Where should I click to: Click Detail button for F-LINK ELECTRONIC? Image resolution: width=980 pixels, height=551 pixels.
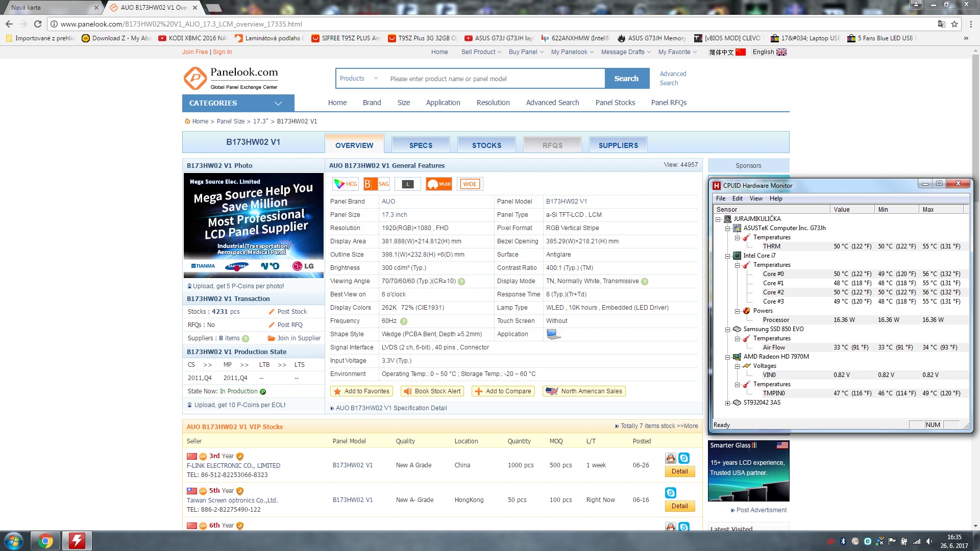tap(680, 471)
